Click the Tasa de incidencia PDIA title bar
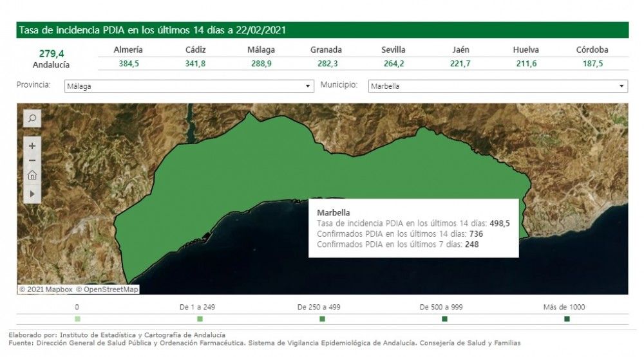 point(323,30)
